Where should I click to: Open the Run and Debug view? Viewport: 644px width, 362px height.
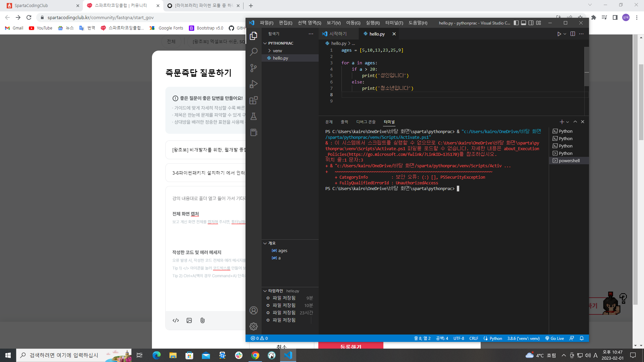[x=254, y=84]
